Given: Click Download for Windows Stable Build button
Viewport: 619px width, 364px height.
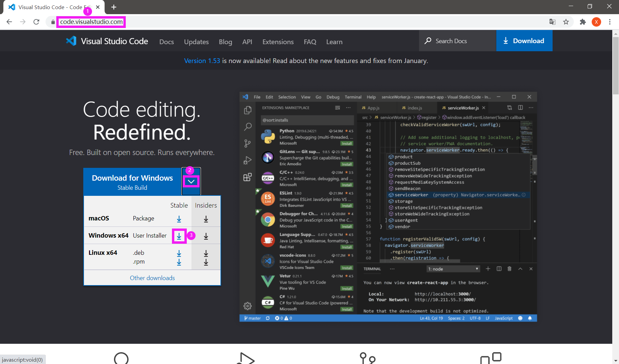Looking at the screenshot, I should (132, 182).
